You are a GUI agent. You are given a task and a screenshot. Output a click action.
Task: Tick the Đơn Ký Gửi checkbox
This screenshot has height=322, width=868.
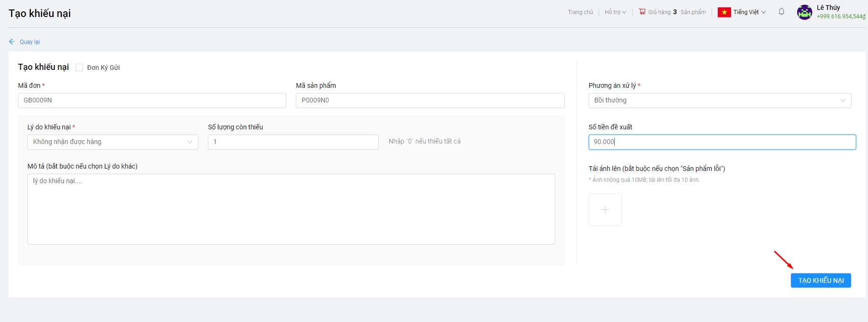(79, 68)
